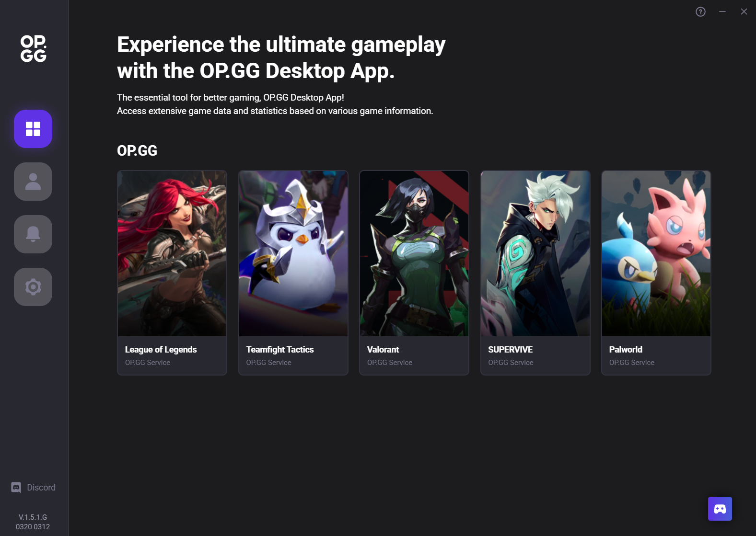Click the help question mark icon
756x536 pixels.
(700, 11)
